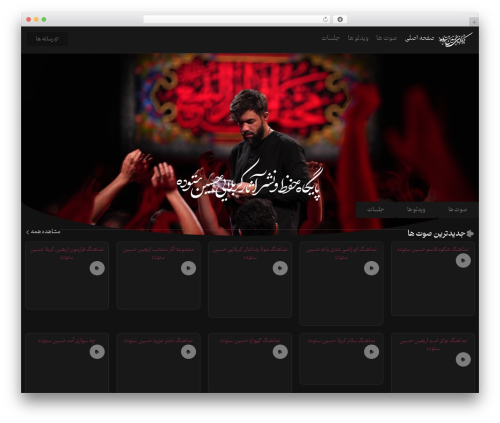The width and height of the screenshot is (500, 423).
Task: Play the مجموعه آثار منتخب اربعین track
Action: pyautogui.click(x=188, y=268)
